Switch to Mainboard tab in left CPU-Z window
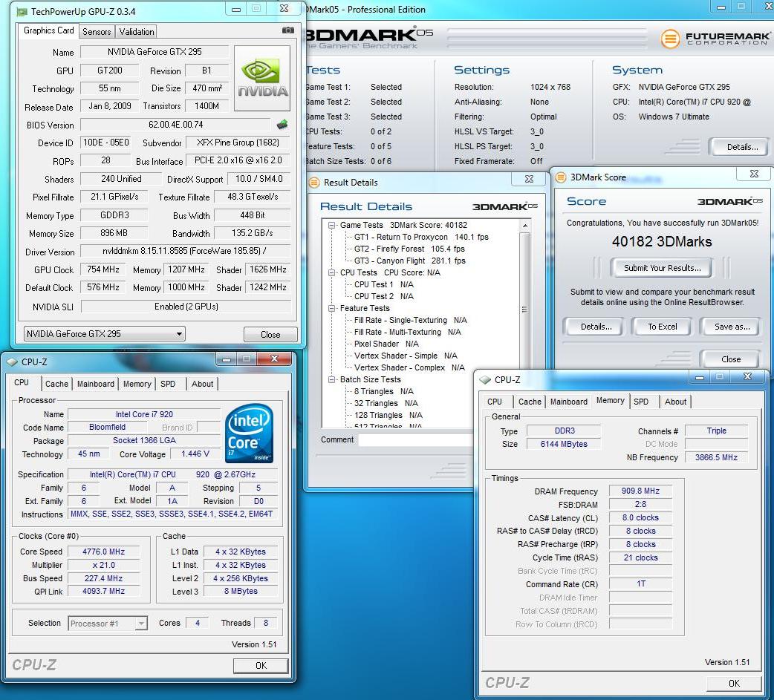This screenshot has width=774, height=700. pyautogui.click(x=96, y=384)
